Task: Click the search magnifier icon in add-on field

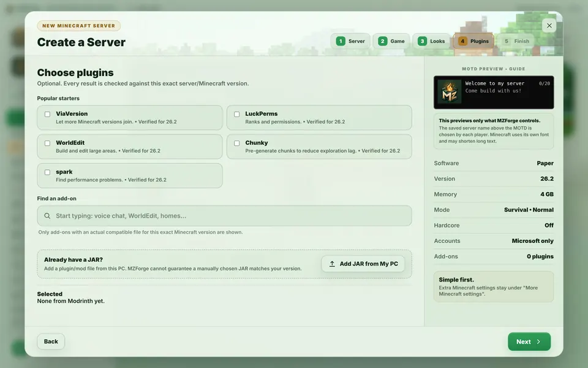Action: coord(47,216)
